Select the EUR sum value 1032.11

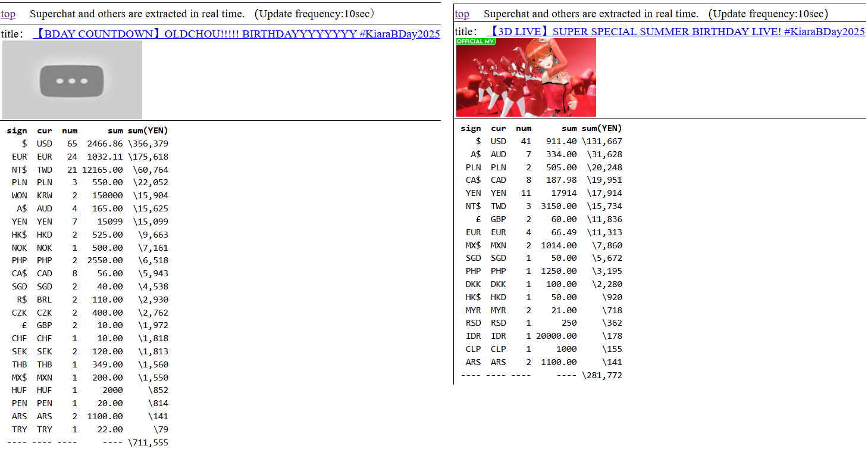tap(105, 157)
